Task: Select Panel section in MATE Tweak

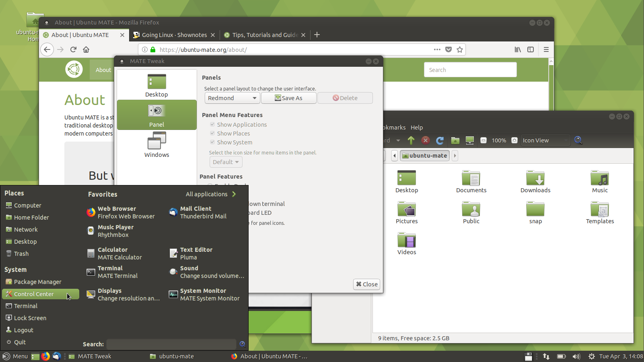Action: coord(156,115)
